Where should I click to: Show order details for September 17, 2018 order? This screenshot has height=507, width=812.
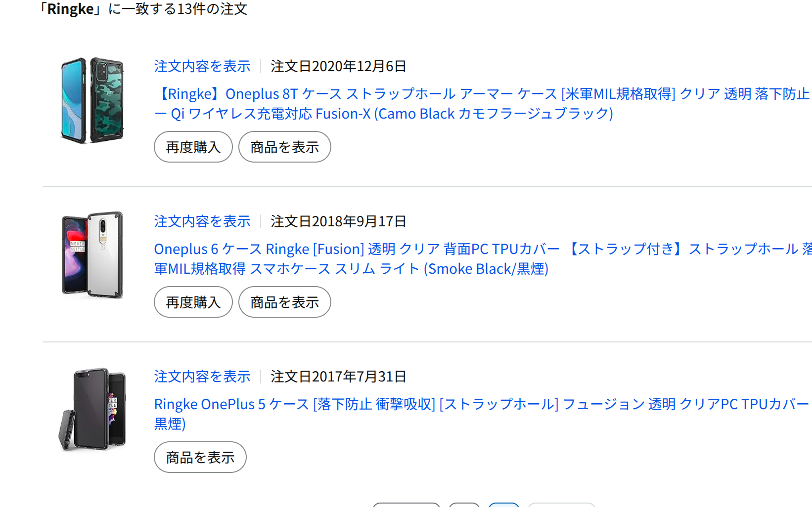(202, 221)
